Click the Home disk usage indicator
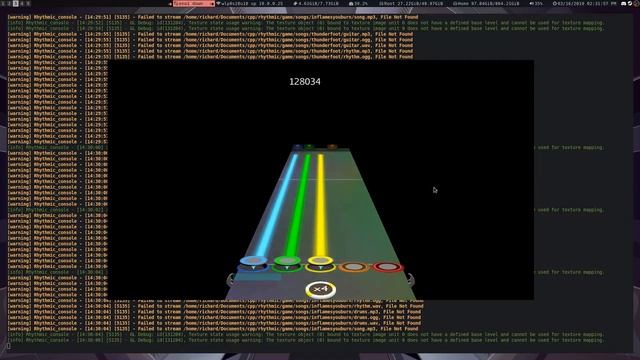Image resolution: width=640 pixels, height=360 pixels. tap(486, 3)
